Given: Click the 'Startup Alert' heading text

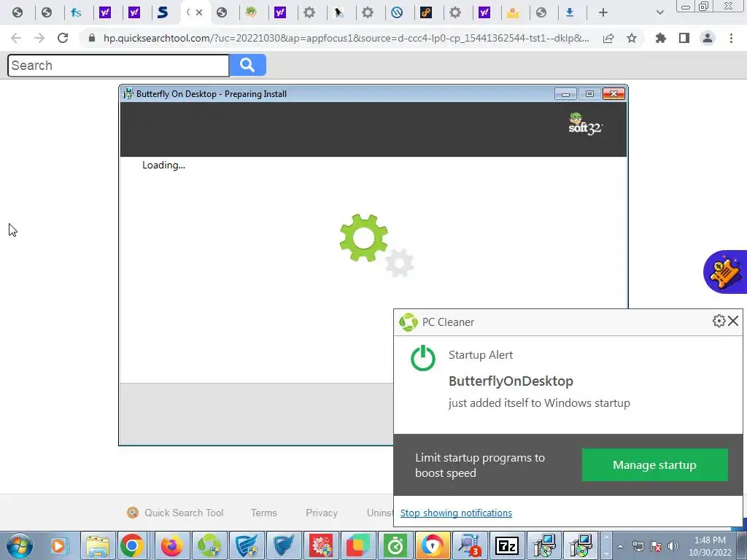Looking at the screenshot, I should (481, 355).
